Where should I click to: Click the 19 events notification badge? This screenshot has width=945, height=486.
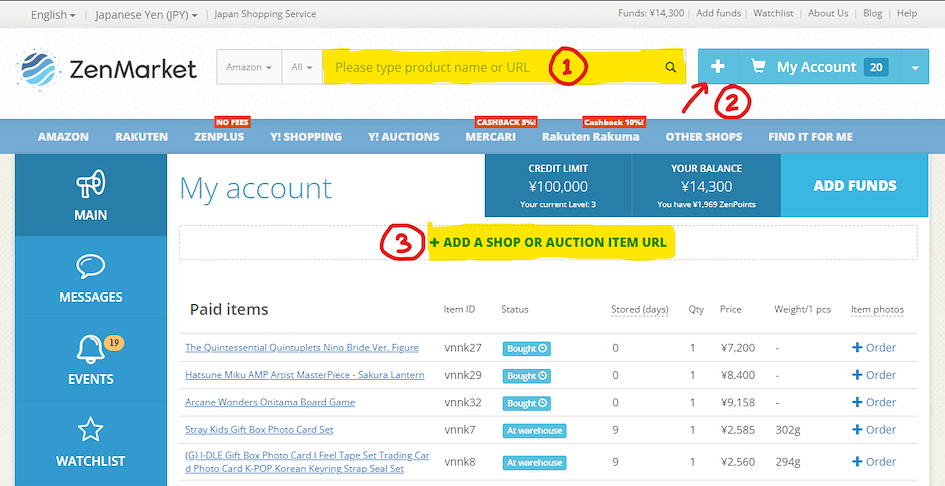pyautogui.click(x=114, y=343)
